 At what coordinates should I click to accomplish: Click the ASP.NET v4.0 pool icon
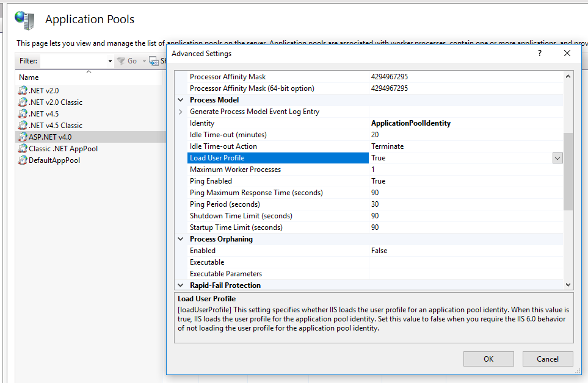click(x=23, y=137)
